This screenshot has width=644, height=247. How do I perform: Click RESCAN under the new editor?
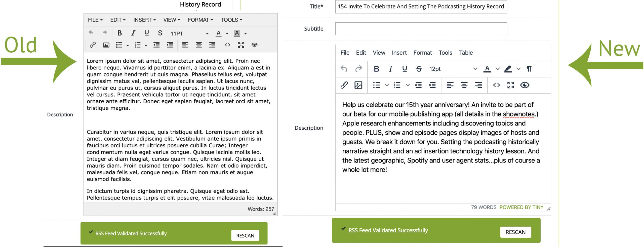click(x=515, y=232)
